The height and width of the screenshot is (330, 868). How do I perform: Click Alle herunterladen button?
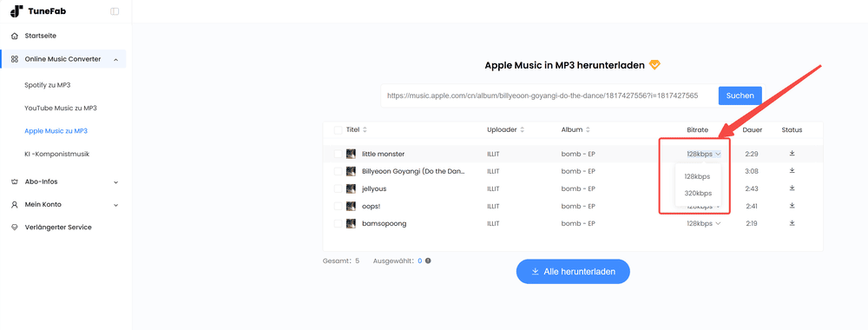click(573, 271)
